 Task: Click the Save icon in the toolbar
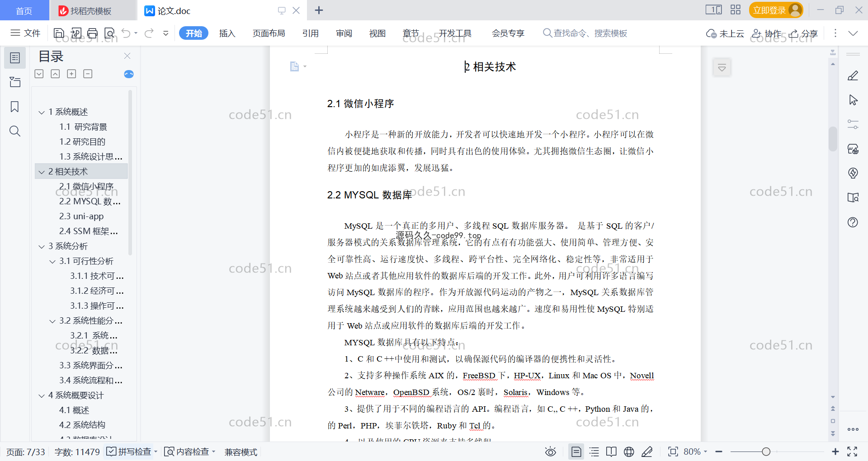59,33
